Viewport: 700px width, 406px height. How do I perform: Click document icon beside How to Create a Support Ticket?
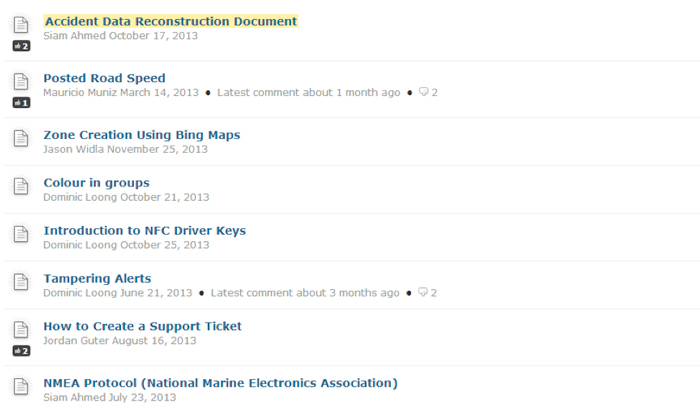coord(21,330)
